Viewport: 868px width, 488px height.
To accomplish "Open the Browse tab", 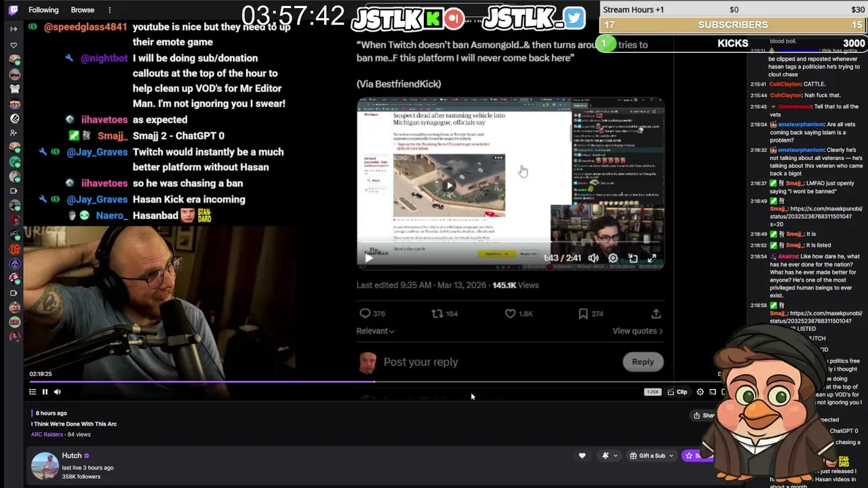I will pos(83,10).
